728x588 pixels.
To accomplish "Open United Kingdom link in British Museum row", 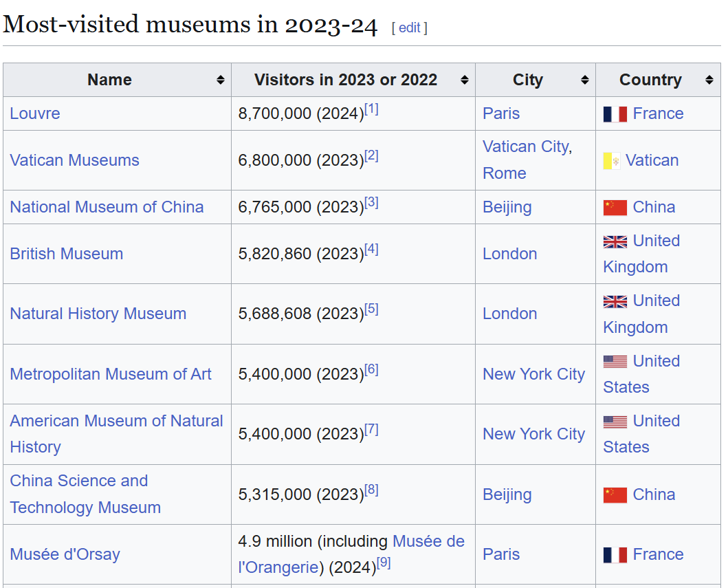I will (x=641, y=254).
